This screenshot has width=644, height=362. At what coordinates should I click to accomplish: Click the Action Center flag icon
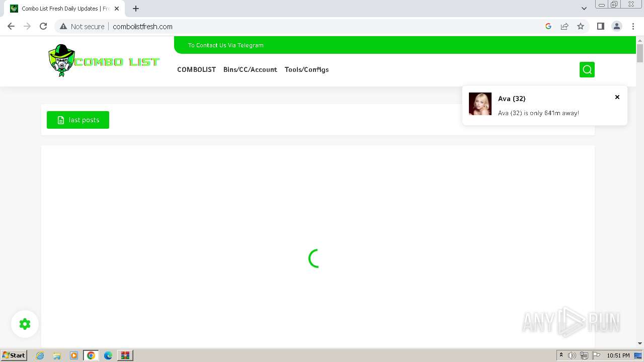tap(596, 355)
